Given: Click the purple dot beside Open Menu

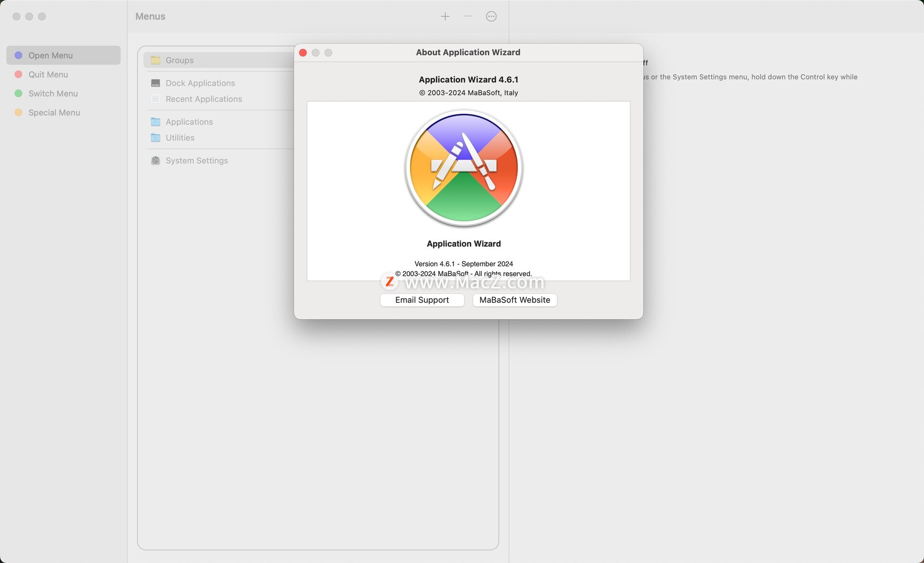Looking at the screenshot, I should click(x=18, y=55).
